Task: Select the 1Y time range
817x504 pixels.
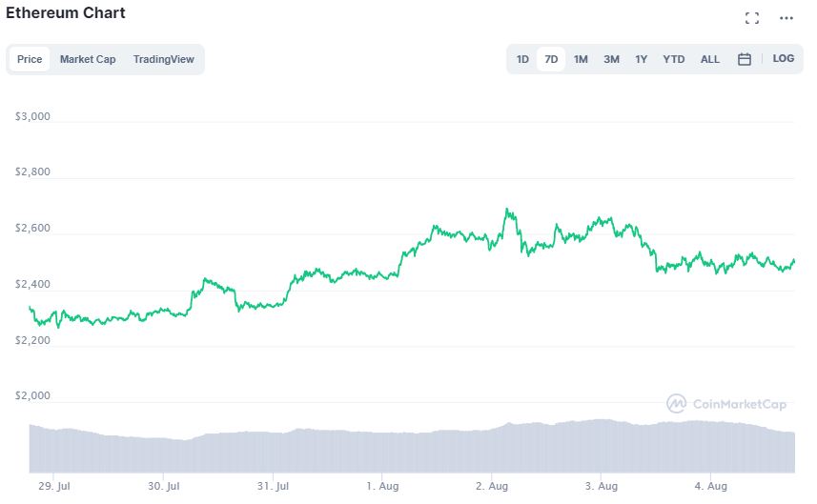Action: tap(642, 59)
